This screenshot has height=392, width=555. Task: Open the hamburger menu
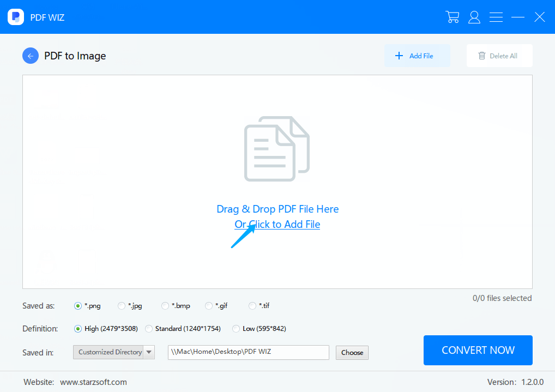pyautogui.click(x=496, y=16)
